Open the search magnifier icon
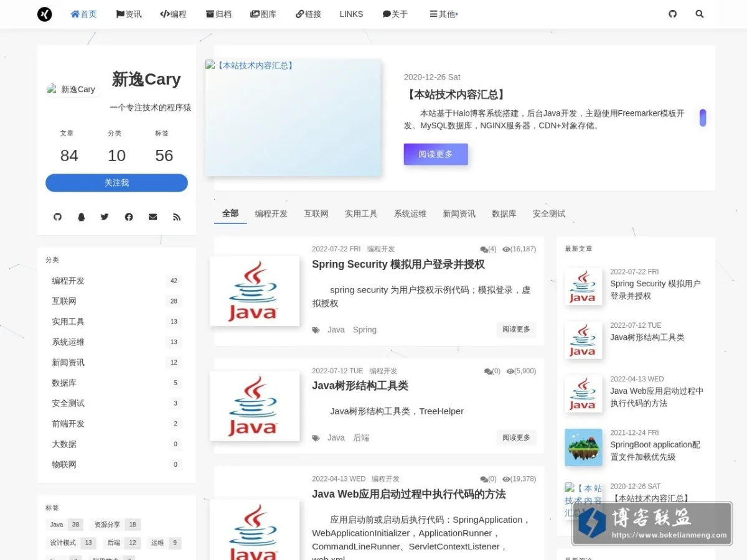The height and width of the screenshot is (560, 747). coord(700,14)
